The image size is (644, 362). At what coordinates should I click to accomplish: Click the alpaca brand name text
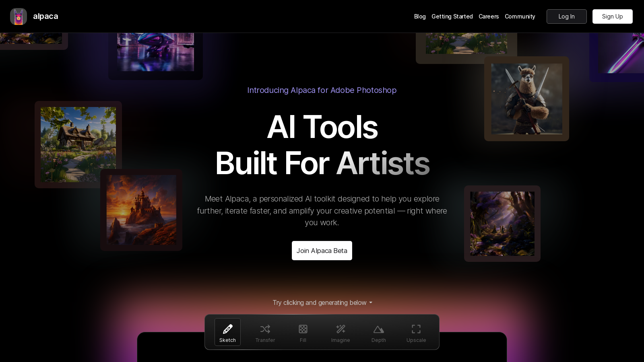pos(45,16)
